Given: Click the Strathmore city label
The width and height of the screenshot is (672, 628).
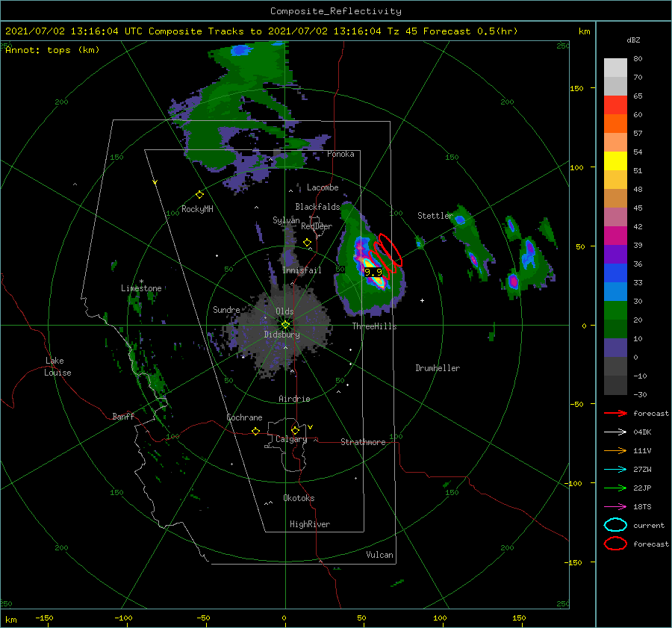Looking at the screenshot, I should [363, 442].
